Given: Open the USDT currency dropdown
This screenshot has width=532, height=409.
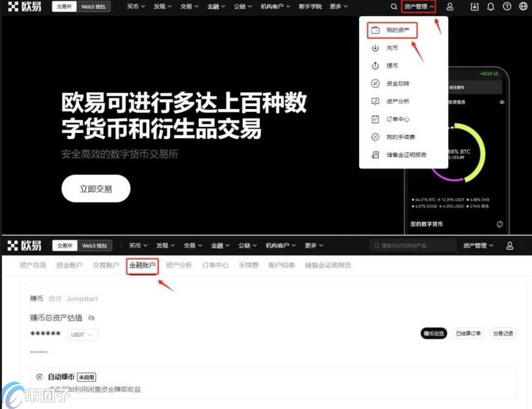Looking at the screenshot, I should [82, 334].
